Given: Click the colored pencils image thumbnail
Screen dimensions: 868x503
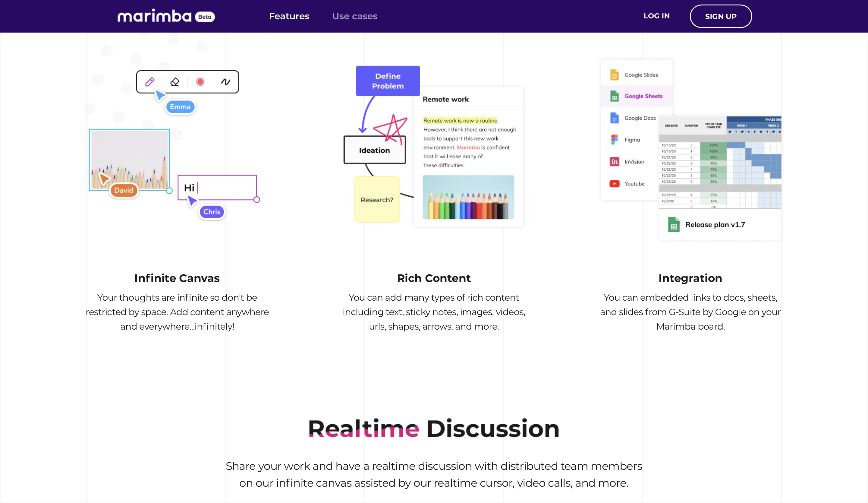Looking at the screenshot, I should (468, 198).
